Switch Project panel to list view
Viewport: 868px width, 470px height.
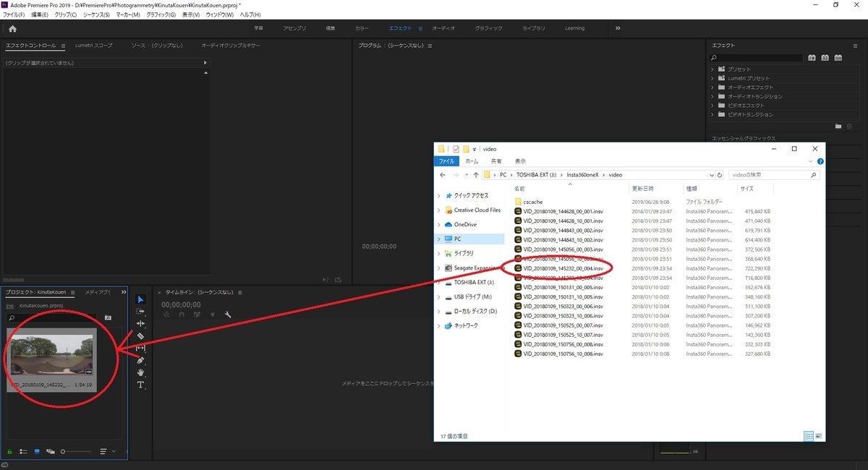24,451
